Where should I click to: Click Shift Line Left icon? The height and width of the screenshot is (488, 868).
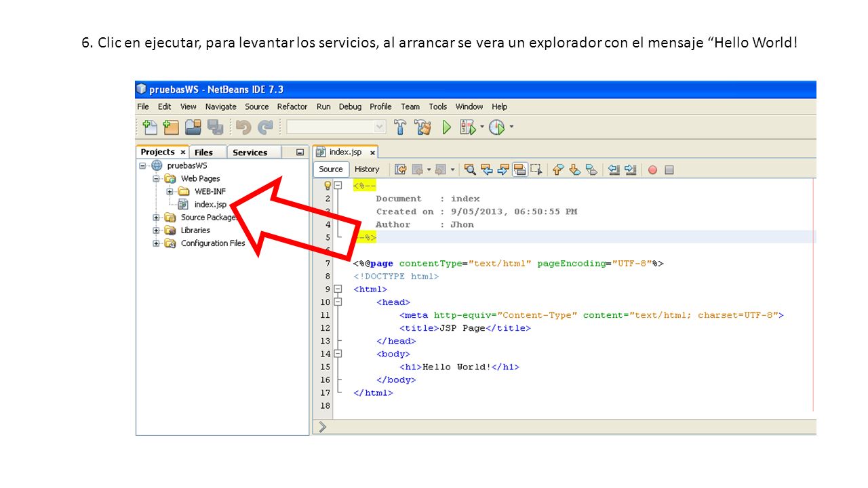coord(614,169)
